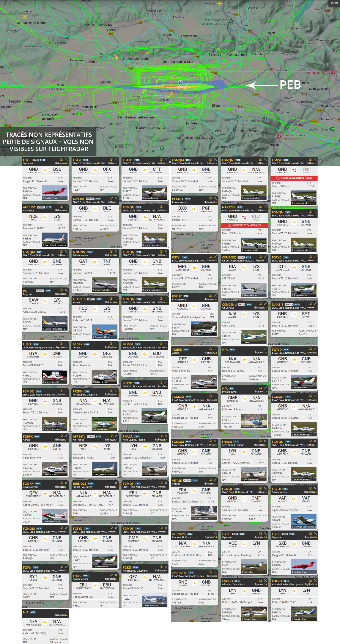Click the Diverting to Cannes alert banner
This screenshot has height=644, width=340.
244,225
